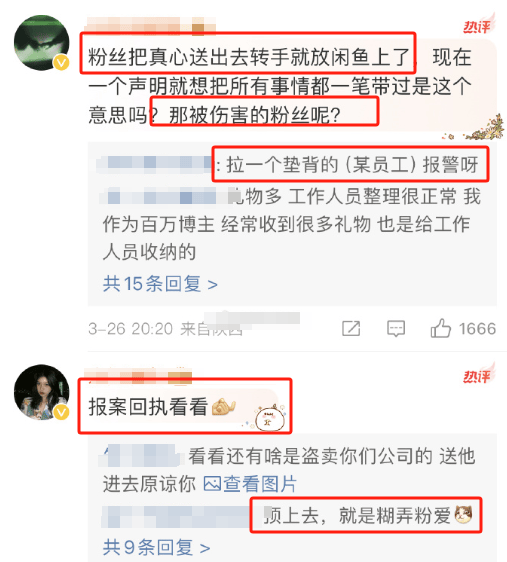The height and width of the screenshot is (562, 507).
Task: Open the second commenter's girl avatar
Action: 41,392
